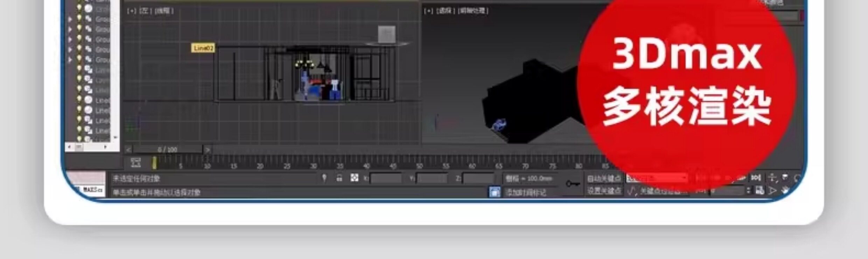Click the yellow Line02 label in viewport
Screen dimensions: 868x259
(203, 48)
